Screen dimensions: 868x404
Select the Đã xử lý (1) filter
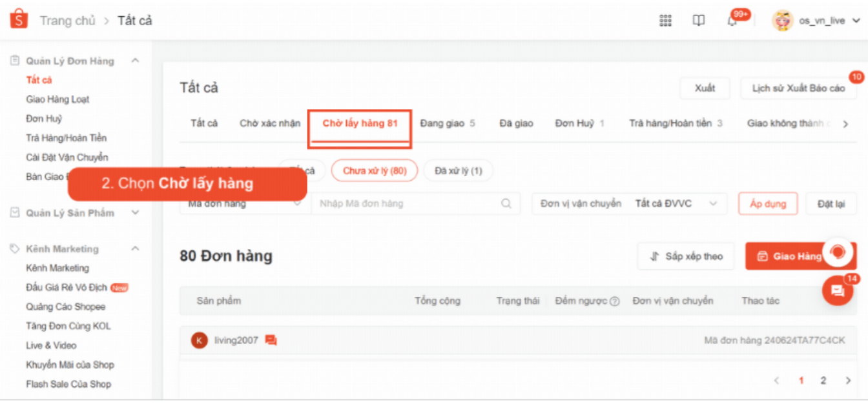pyautogui.click(x=458, y=171)
